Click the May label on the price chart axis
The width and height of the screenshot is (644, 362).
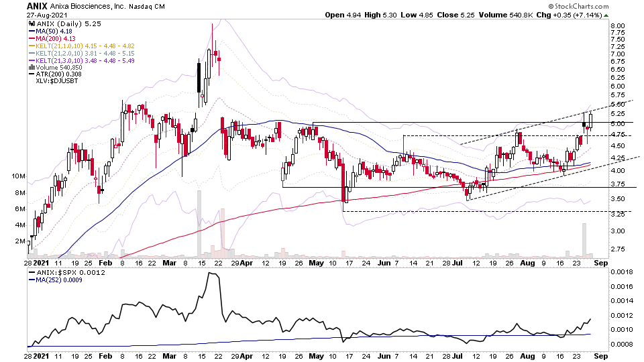click(x=316, y=263)
